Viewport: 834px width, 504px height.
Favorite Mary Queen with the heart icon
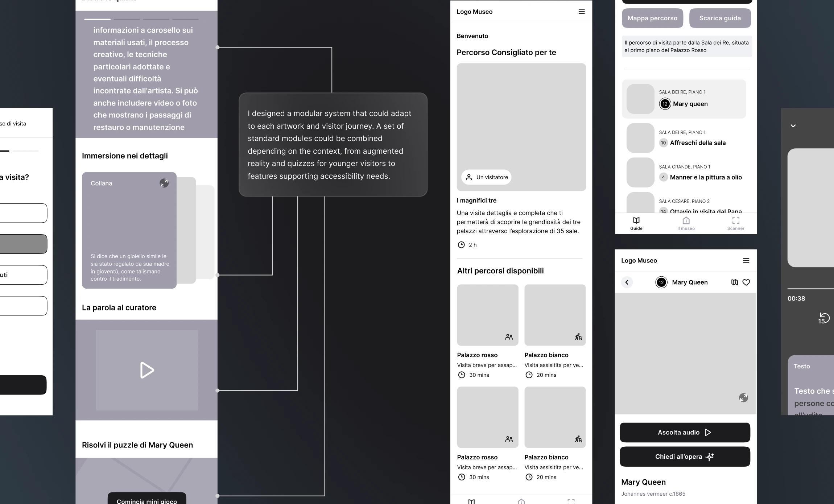pyautogui.click(x=746, y=282)
